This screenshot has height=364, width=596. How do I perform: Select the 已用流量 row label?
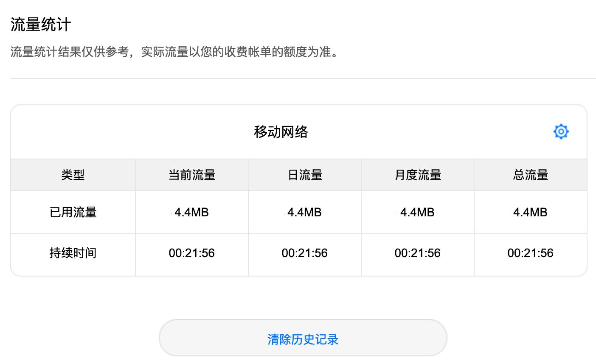click(73, 212)
